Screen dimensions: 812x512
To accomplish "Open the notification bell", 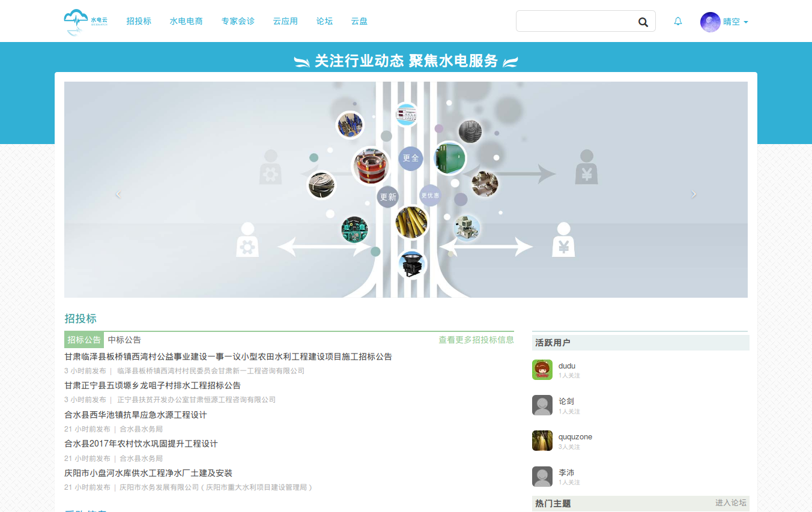I will pos(678,22).
